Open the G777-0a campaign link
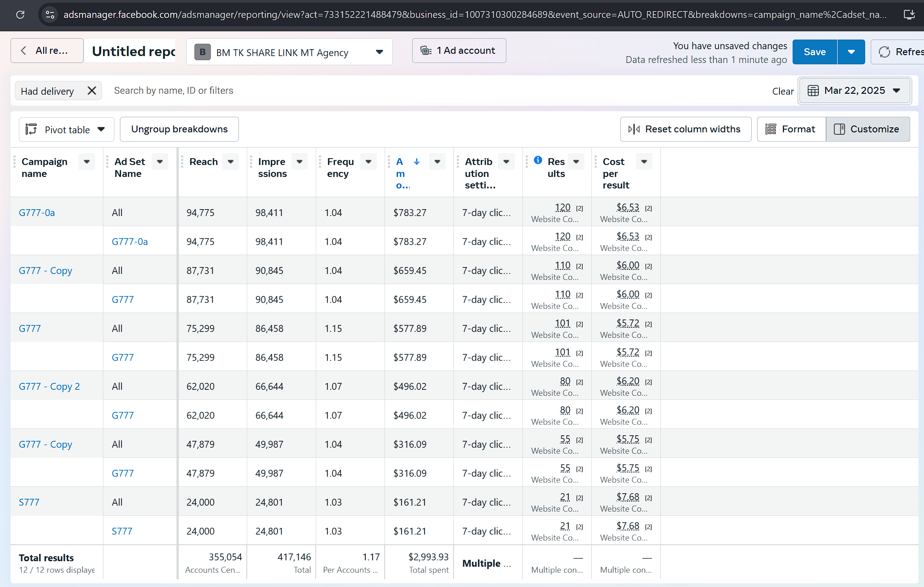 click(x=37, y=213)
